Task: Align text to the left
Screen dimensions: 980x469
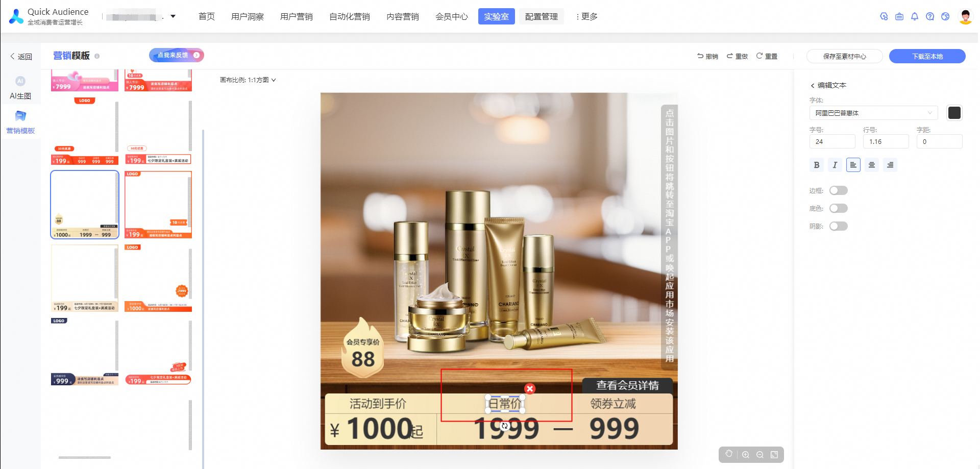Action: [x=853, y=165]
